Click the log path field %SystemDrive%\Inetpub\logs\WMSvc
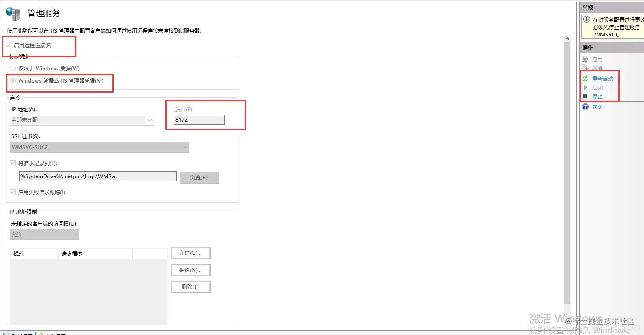The height and width of the screenshot is (335, 644). pos(97,176)
